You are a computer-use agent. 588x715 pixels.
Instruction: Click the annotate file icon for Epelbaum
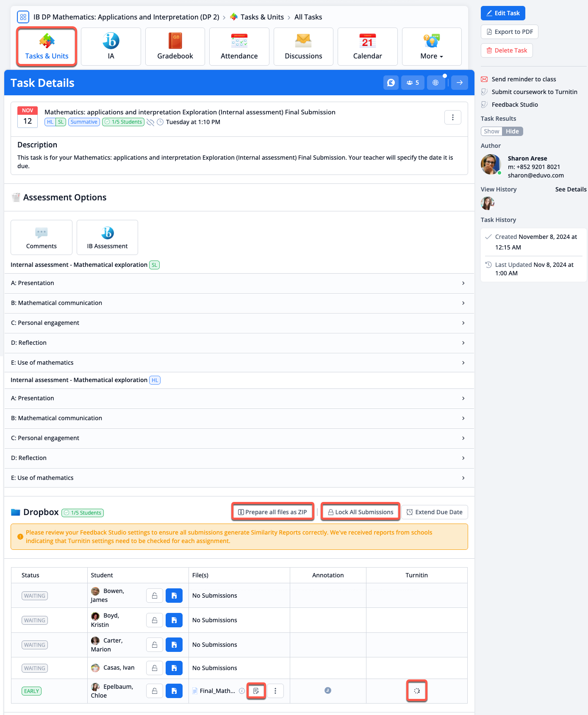point(256,691)
